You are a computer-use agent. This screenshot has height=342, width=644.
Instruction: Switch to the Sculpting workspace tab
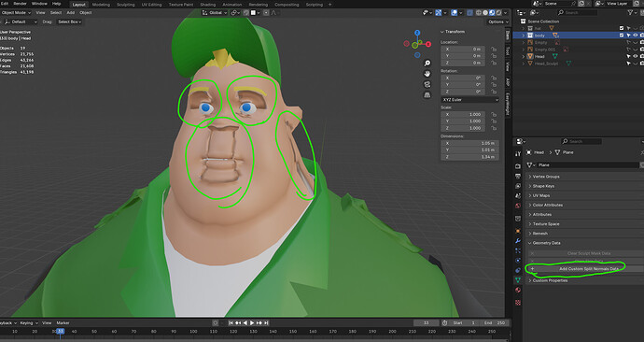126,5
